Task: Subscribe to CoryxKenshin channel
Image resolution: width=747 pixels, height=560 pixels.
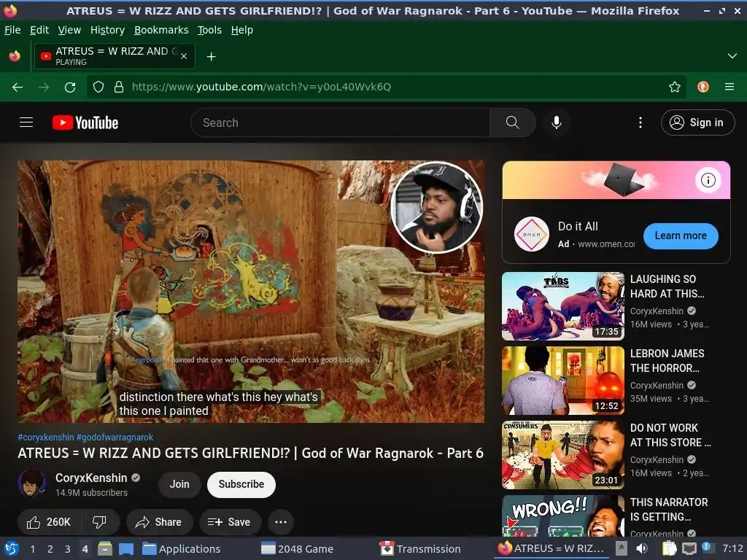Action: point(241,484)
